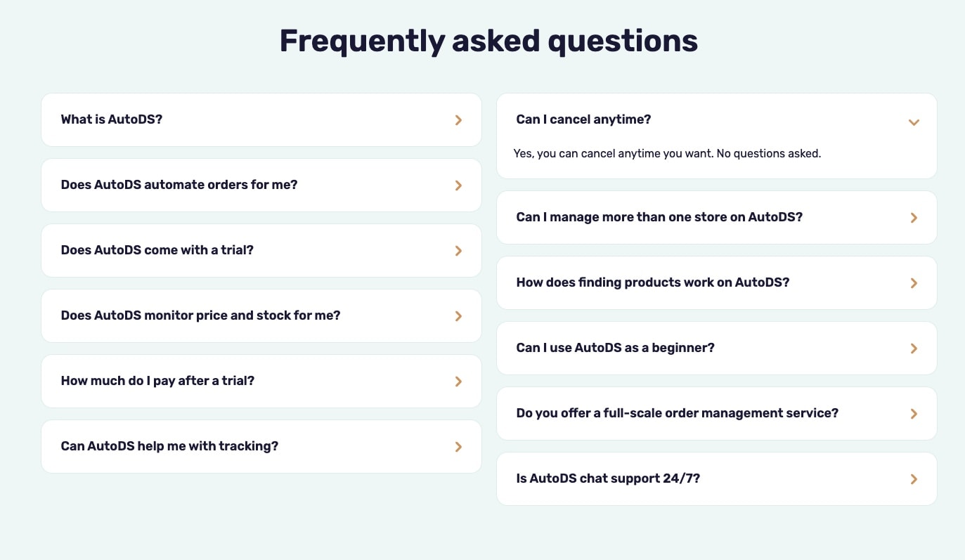Image resolution: width=965 pixels, height=560 pixels.
Task: Click the chevron beside "What is AutoDS?"
Action: [458, 120]
